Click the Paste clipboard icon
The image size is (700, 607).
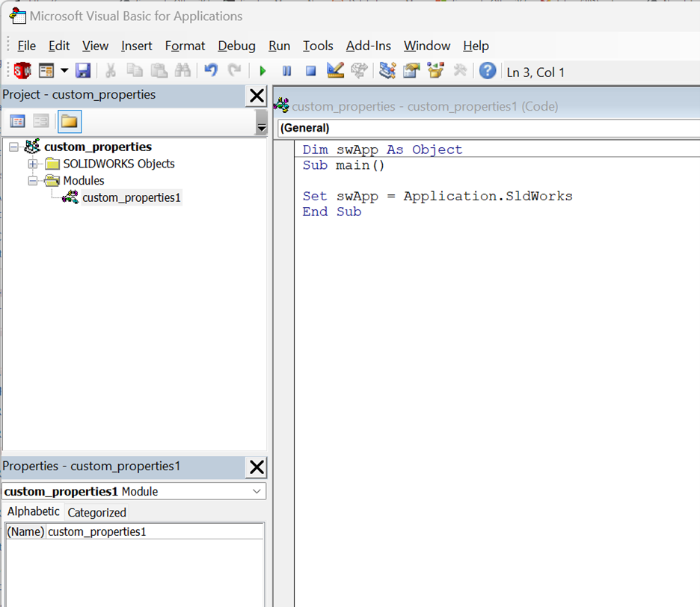(x=159, y=71)
